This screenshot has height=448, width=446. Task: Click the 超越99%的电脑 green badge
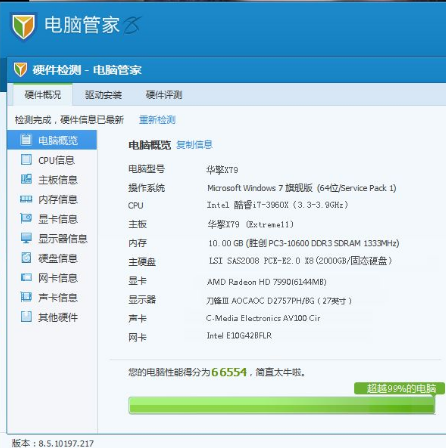coord(399,388)
